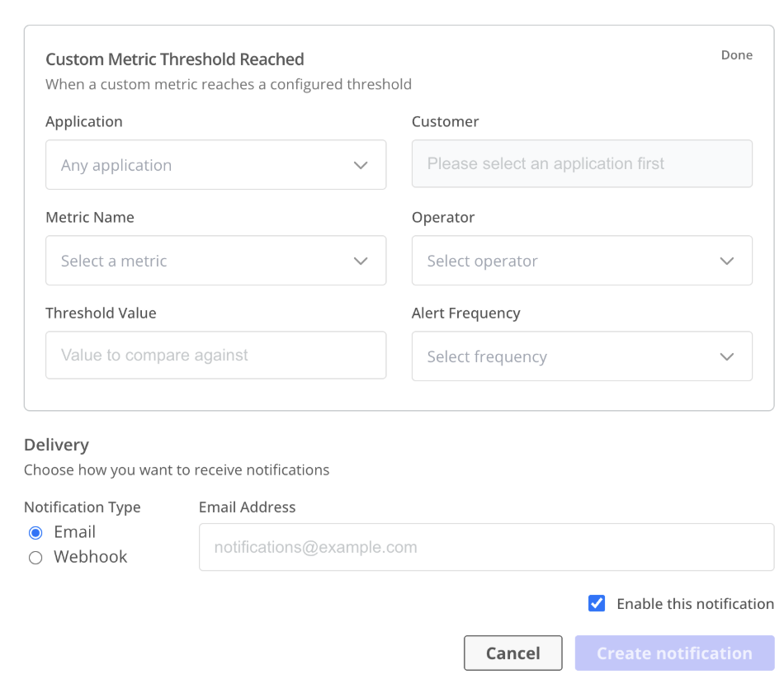Screen dimensions: 784x698
Task: Click the chevron arrow in the Alert Frequency field
Action: [x=726, y=356]
